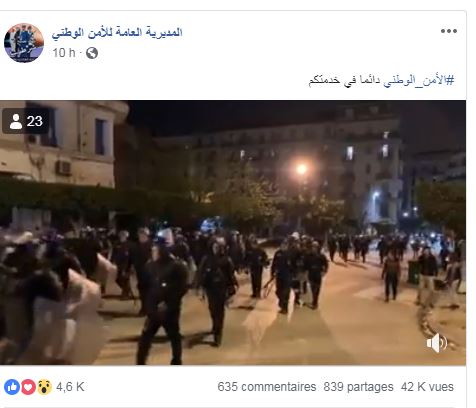Open the page's round profile picture
476x408 pixels.
click(x=24, y=43)
